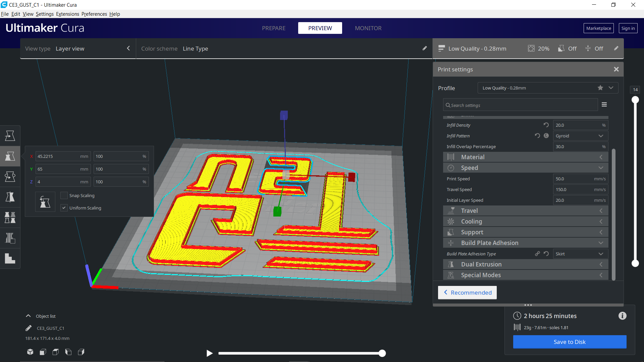Open the settings visibility hamburger menu

[604, 105]
